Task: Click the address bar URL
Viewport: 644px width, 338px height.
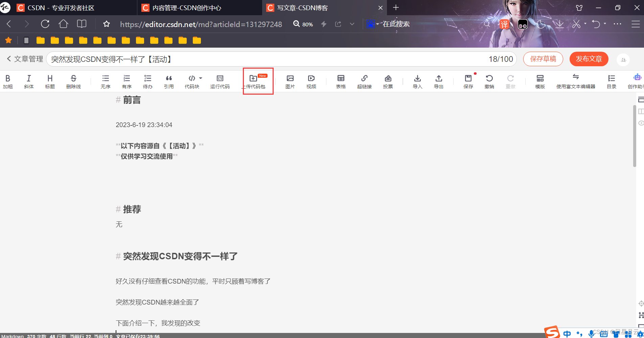Action: click(201, 24)
